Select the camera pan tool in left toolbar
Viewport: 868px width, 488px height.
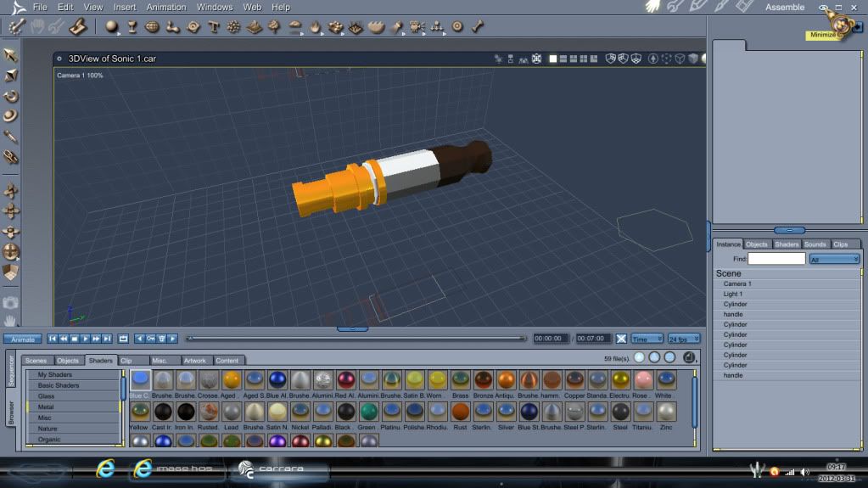click(10, 321)
